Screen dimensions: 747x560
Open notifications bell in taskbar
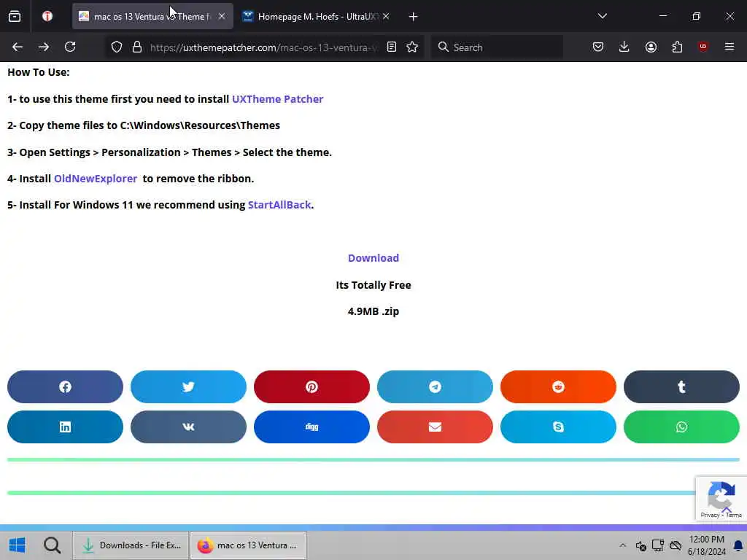[738, 545]
